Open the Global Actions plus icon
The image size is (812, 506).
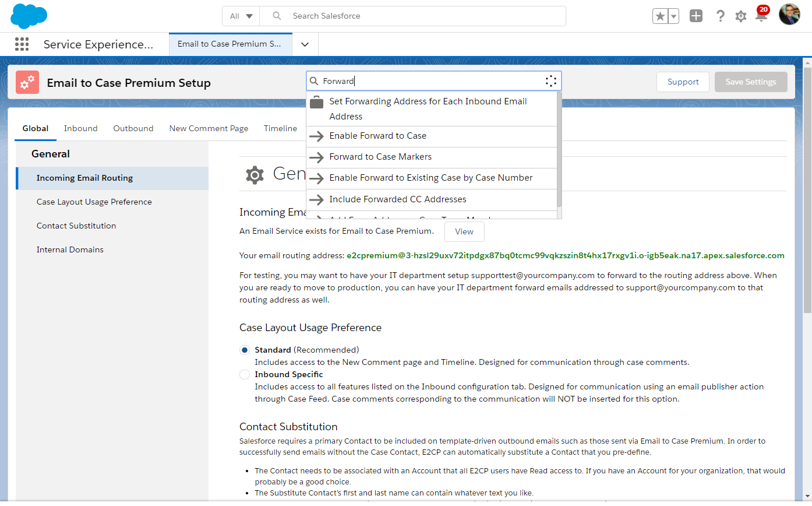point(696,16)
